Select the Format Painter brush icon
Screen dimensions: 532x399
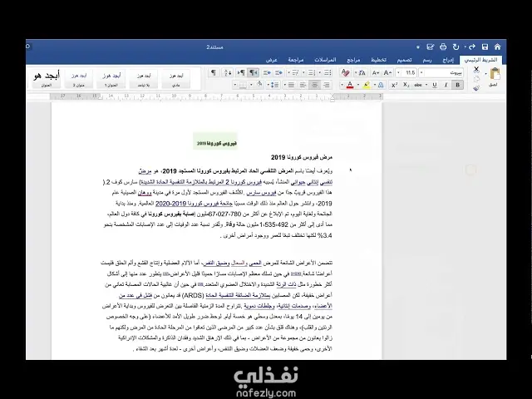click(x=476, y=88)
